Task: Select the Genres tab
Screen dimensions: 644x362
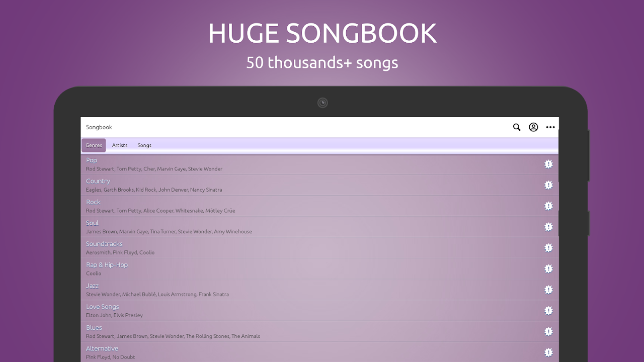Action: pos(94,145)
